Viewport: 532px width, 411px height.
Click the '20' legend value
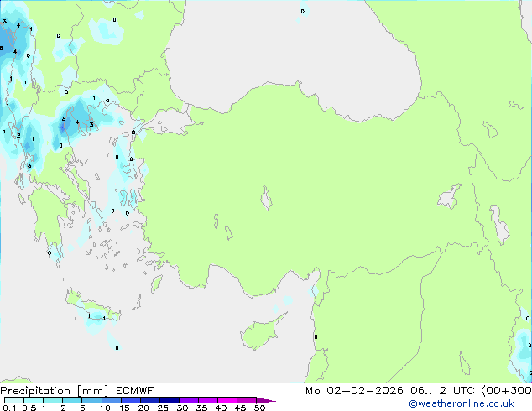click(x=143, y=408)
